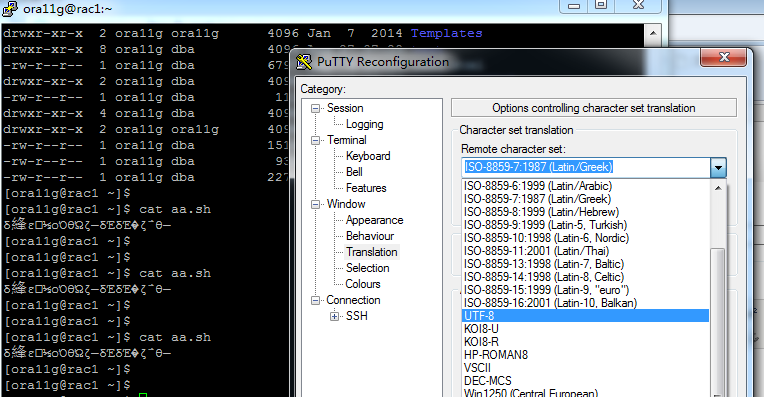Open the Remote character set dropdown arrow
Viewport: 764px width, 397px height.
pyautogui.click(x=718, y=168)
